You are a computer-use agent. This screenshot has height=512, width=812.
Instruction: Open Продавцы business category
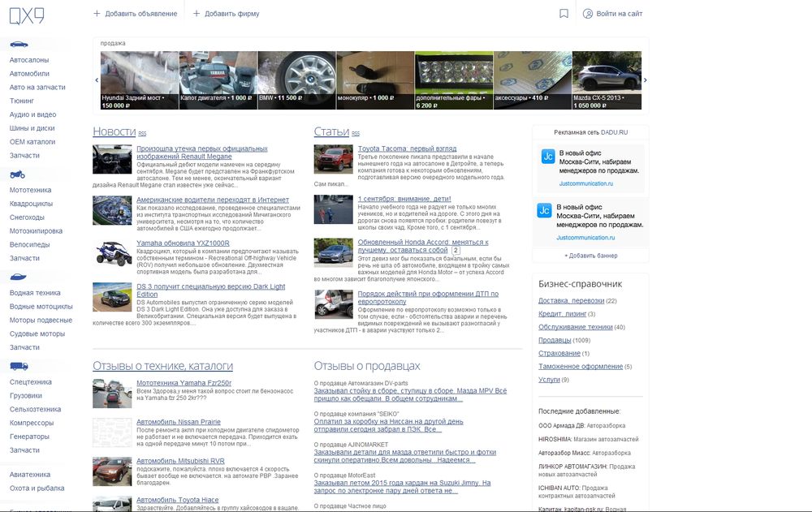pyautogui.click(x=555, y=340)
